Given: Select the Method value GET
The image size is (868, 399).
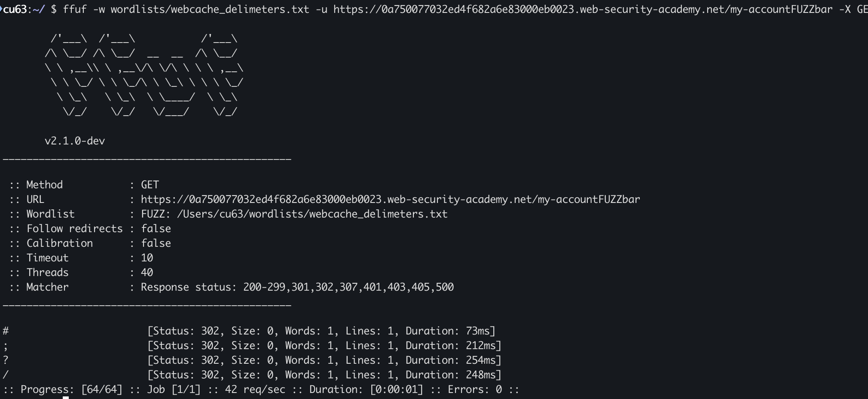Looking at the screenshot, I should [150, 185].
